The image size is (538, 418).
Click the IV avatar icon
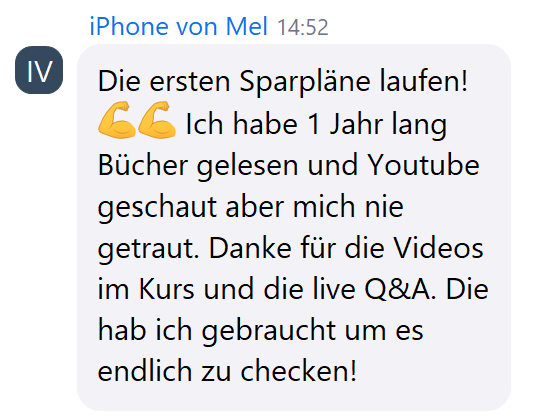pyautogui.click(x=39, y=70)
